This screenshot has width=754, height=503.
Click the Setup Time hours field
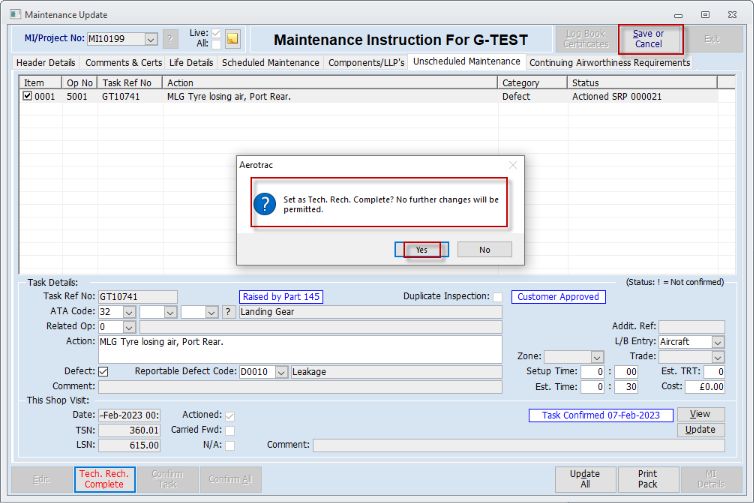pyautogui.click(x=592, y=372)
